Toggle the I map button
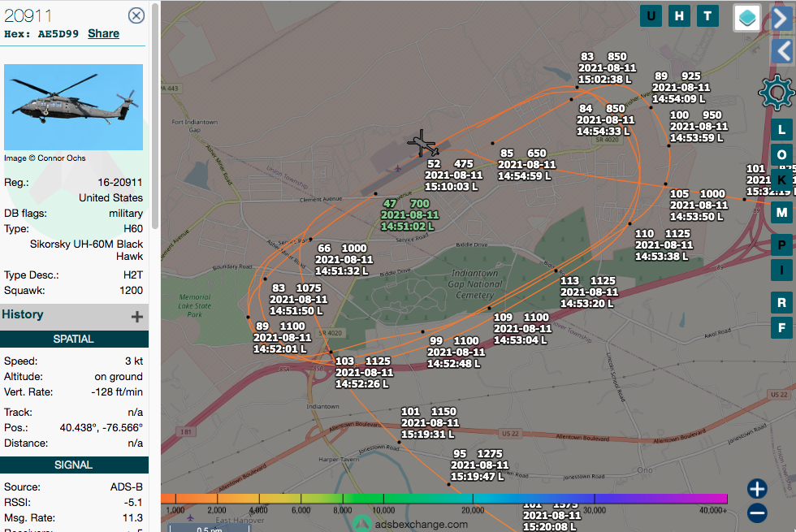The height and width of the screenshot is (532, 796). tap(781, 270)
